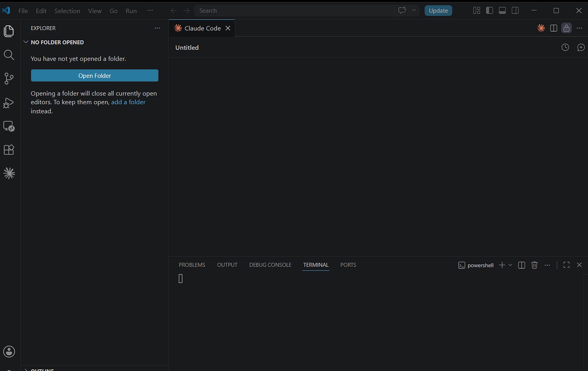Viewport: 588px width, 371px height.
Task: Click the orange Claude icon in editor actions
Action: [541, 28]
